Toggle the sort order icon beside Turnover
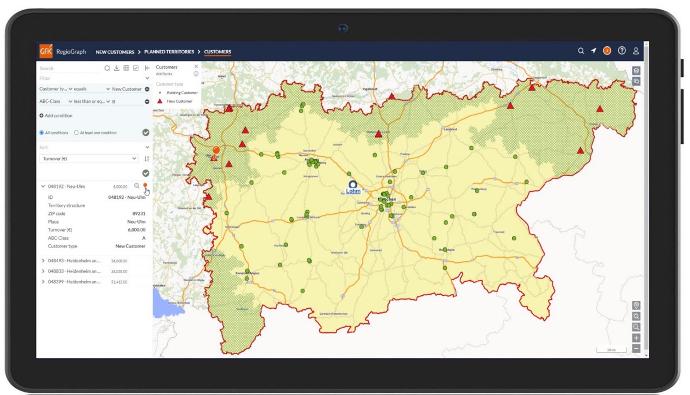 click(147, 158)
